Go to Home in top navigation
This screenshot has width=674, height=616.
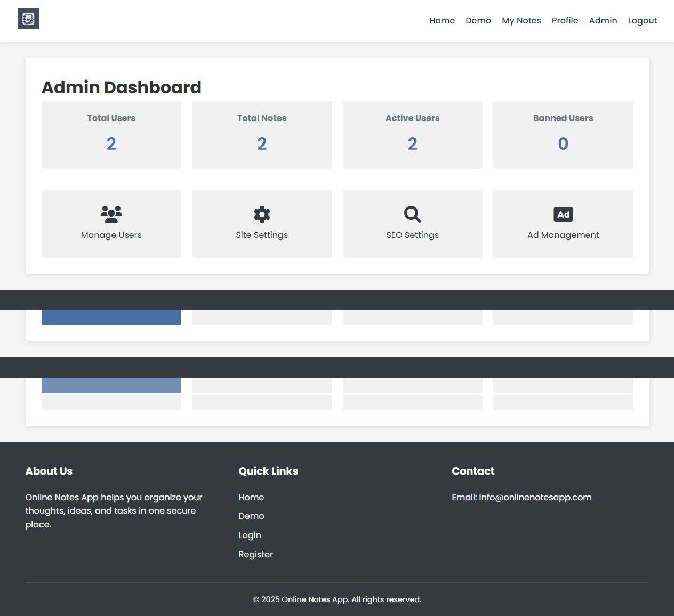tap(442, 21)
